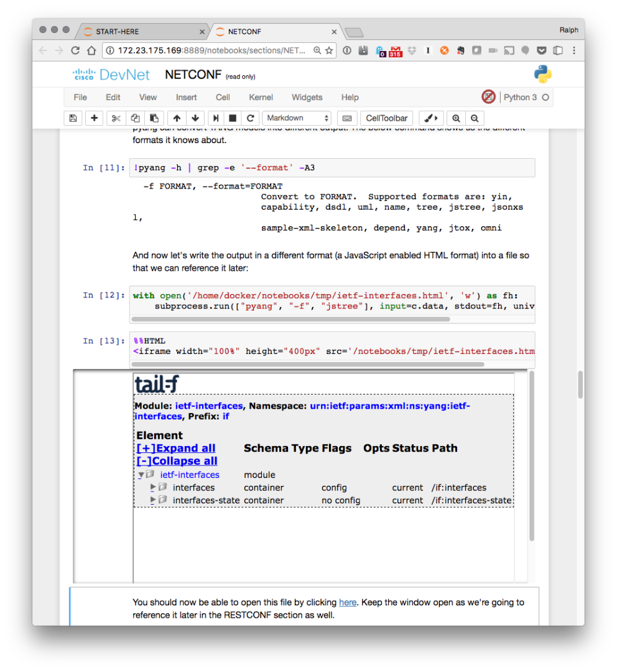Image resolution: width=617 pixels, height=672 pixels.
Task: Insert a cell below with plus icon
Action: point(95,118)
